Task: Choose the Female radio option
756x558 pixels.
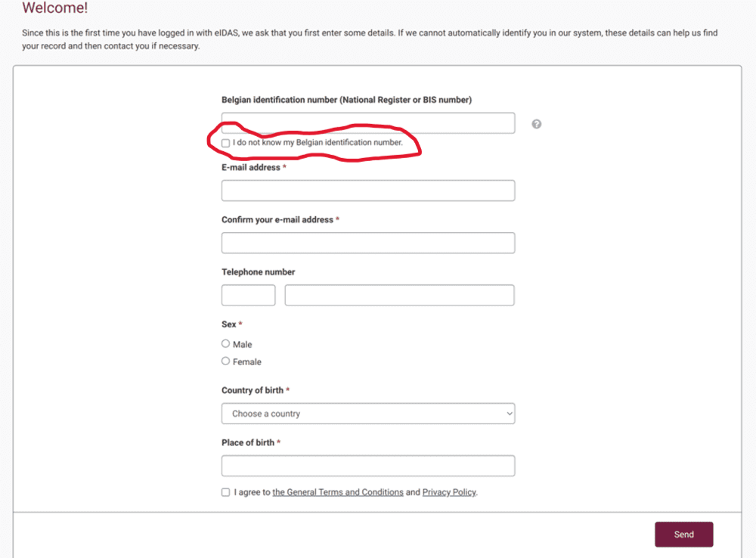Action: point(225,361)
